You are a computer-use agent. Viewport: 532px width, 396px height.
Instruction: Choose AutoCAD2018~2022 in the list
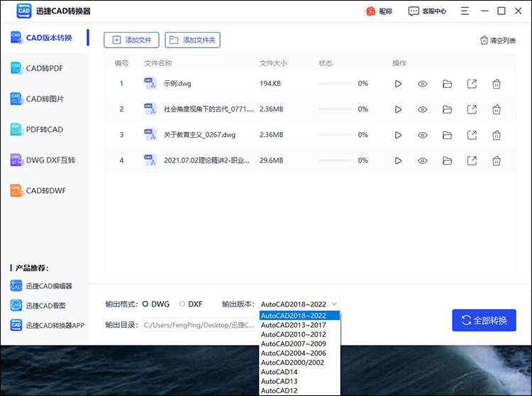click(299, 316)
